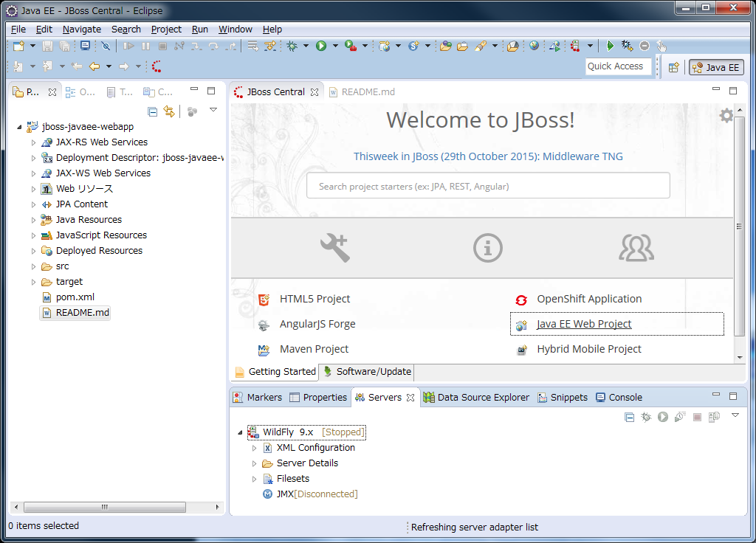
Task: Select the target folder
Action: pos(69,282)
